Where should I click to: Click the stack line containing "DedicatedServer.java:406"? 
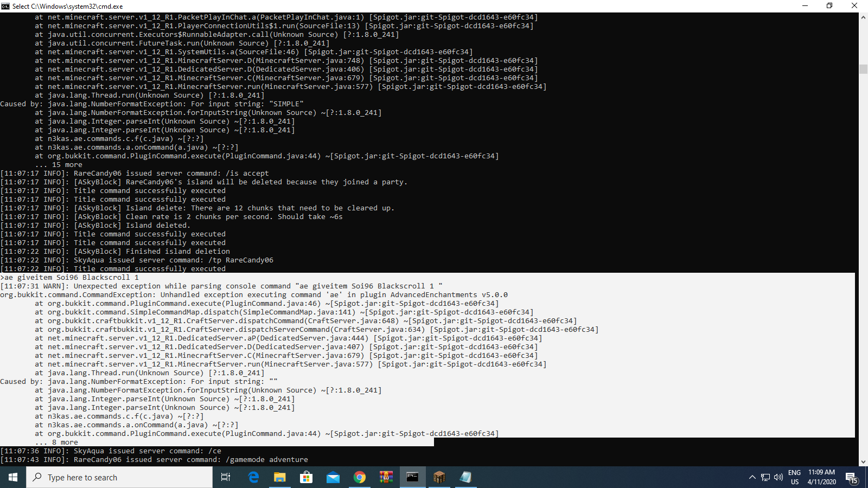point(286,69)
